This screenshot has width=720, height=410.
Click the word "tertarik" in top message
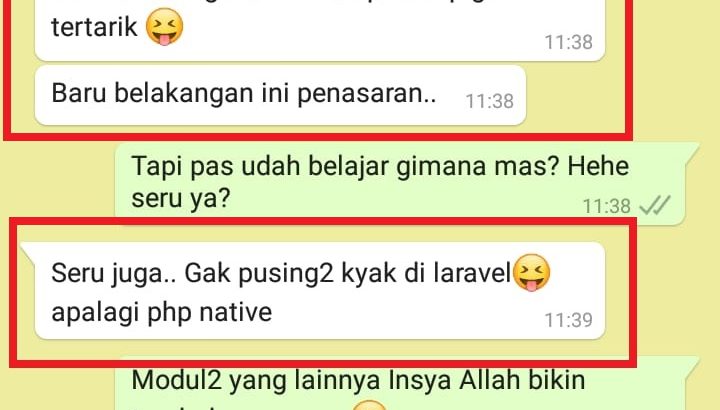click(94, 27)
